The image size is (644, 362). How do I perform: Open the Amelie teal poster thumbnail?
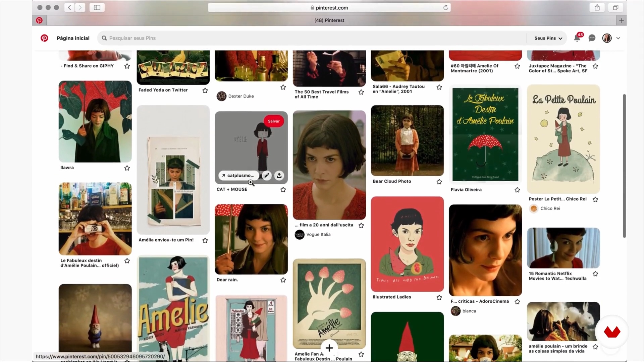173,308
